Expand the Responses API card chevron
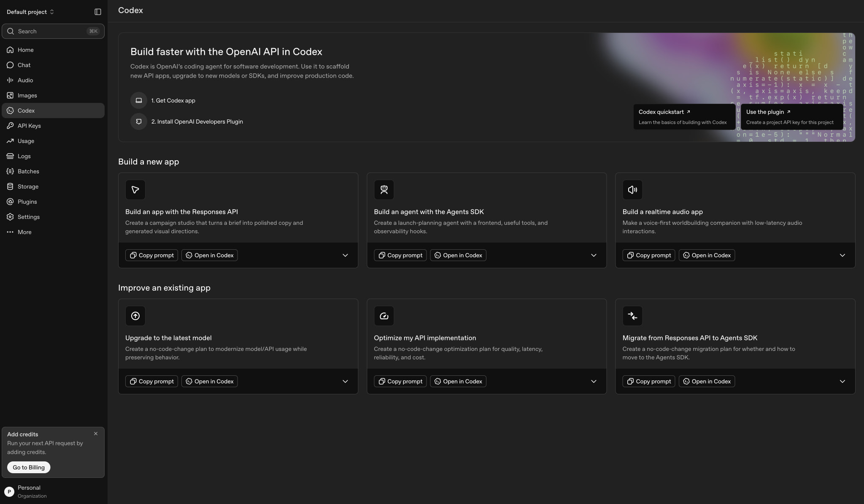Screen dimensions: 864x504 pos(345,255)
